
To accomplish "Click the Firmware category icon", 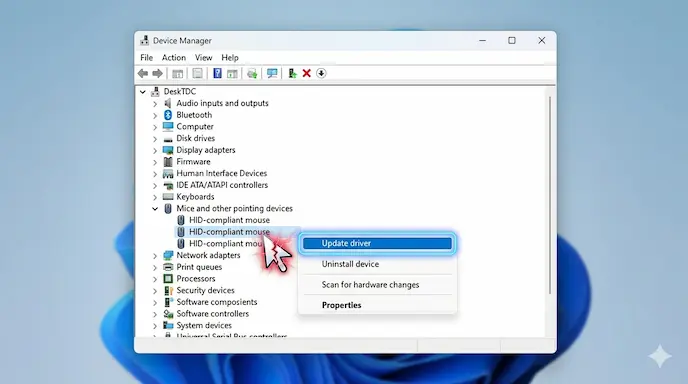I will (168, 161).
